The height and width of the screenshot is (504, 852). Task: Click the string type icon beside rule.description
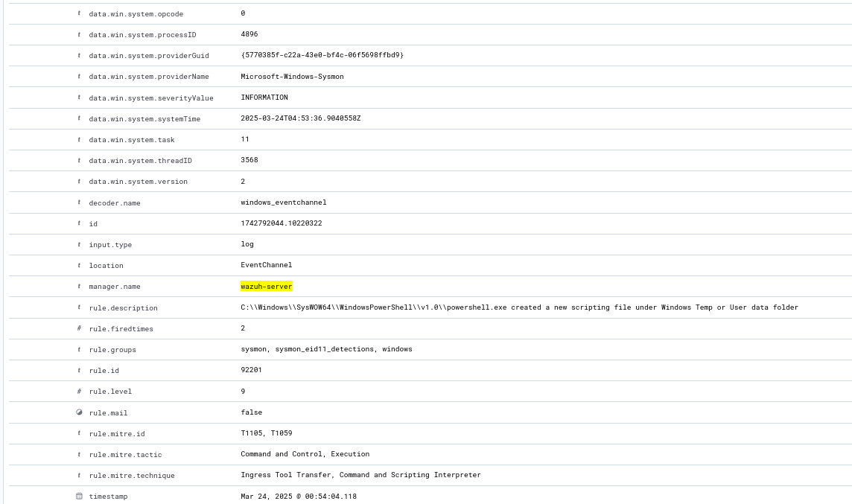(80, 307)
